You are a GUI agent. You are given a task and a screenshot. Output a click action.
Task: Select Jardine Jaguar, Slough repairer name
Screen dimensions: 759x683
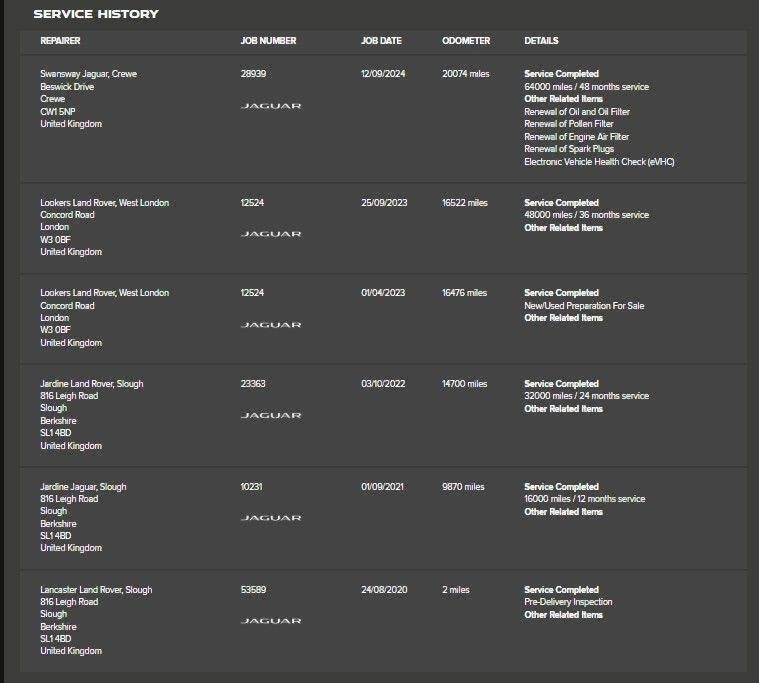coord(83,487)
